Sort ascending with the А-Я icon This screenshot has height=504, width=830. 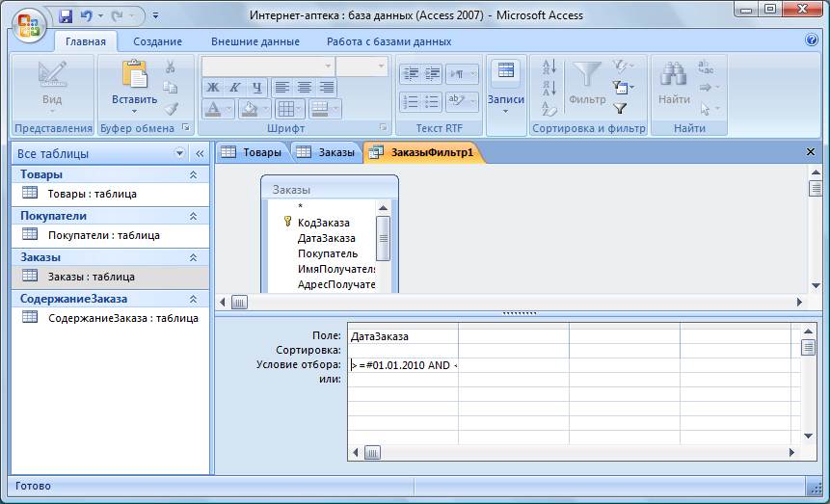[x=549, y=66]
